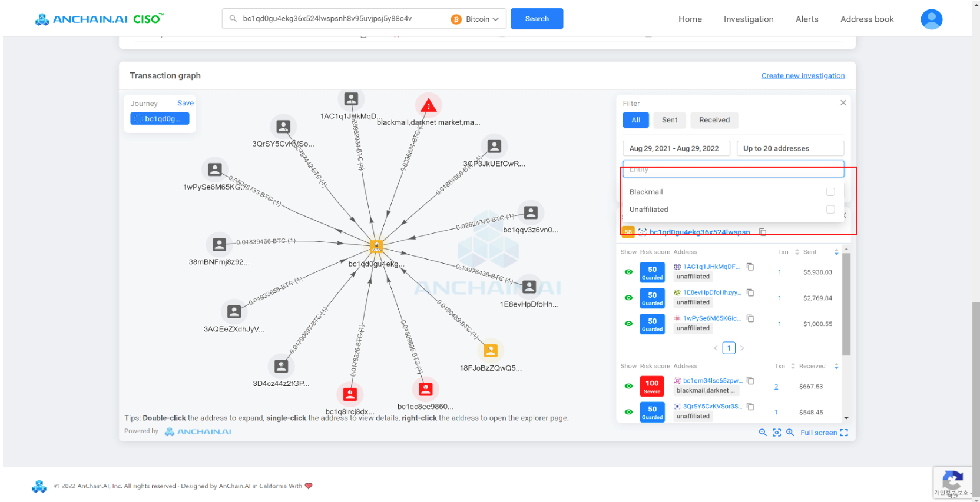Click the Entity filter input
The image size is (980, 502).
point(733,169)
